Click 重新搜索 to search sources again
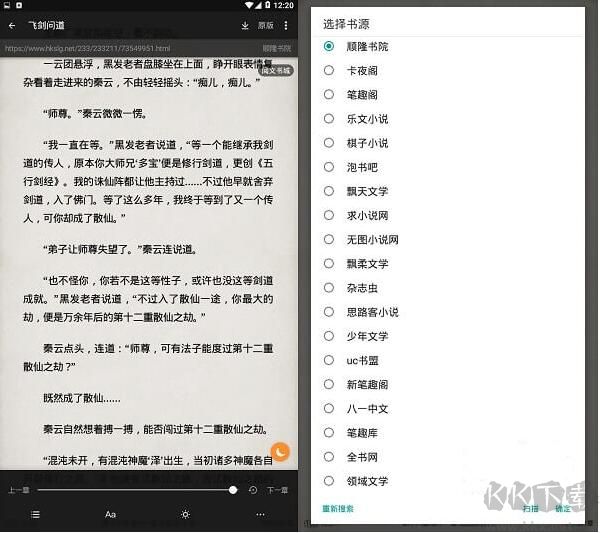The image size is (600, 533). pos(338,509)
